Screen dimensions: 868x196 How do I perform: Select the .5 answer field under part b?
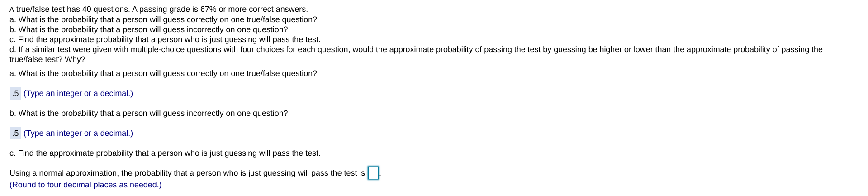[x=15, y=133]
